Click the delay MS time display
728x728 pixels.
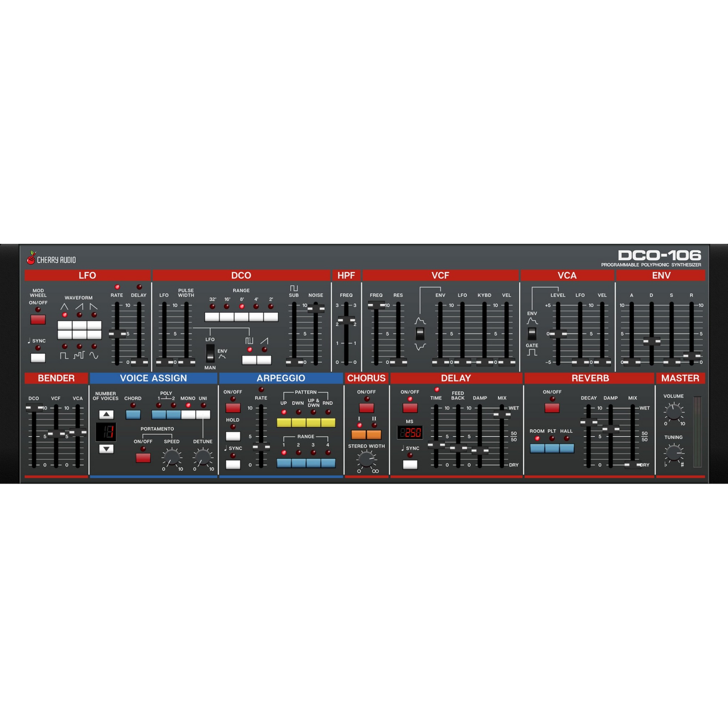pyautogui.click(x=410, y=432)
